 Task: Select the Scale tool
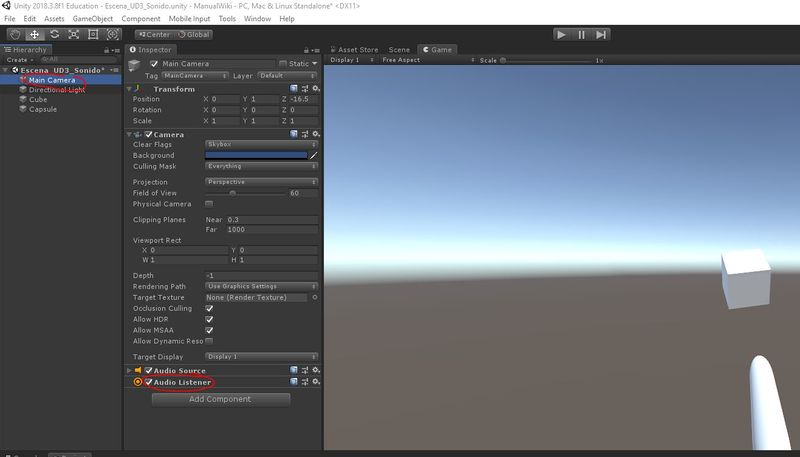[73, 34]
